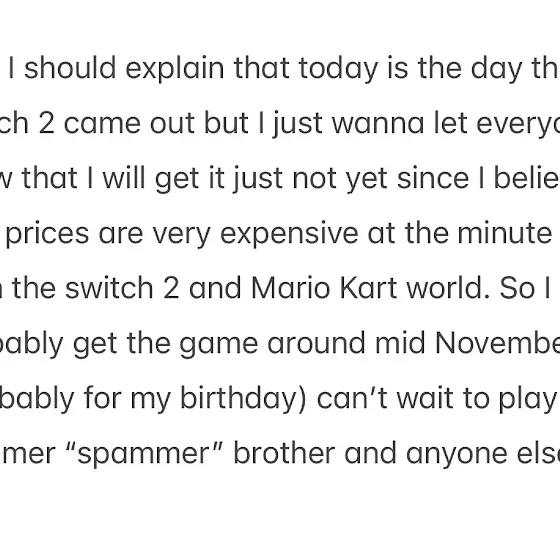Click on the word "minute"
The height and width of the screenshot is (560, 560).
504,233
